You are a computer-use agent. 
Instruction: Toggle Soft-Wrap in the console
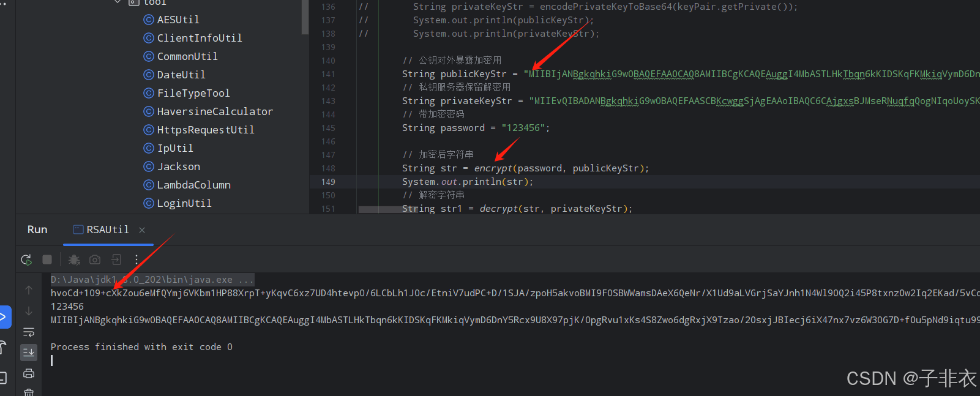point(29,332)
